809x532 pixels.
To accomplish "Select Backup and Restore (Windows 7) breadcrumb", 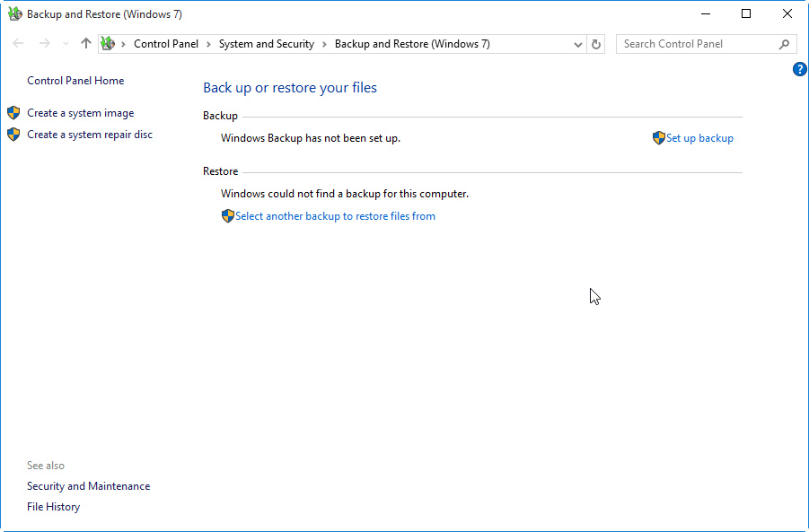I will click(412, 44).
